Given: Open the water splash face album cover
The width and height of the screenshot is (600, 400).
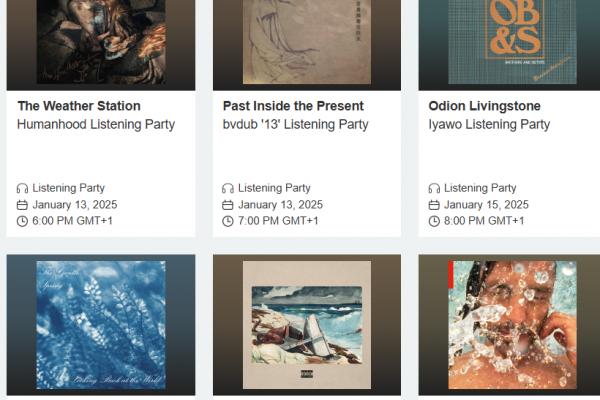Looking at the screenshot, I should pyautogui.click(x=513, y=325).
